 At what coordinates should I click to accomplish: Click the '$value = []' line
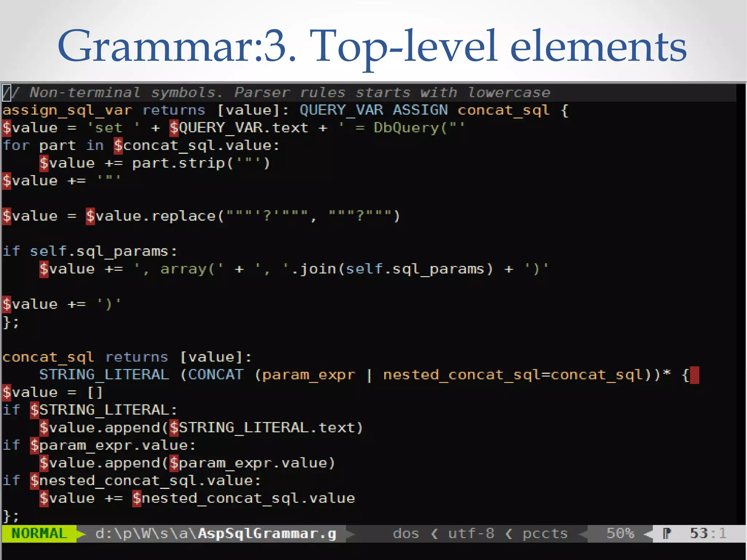click(53, 393)
